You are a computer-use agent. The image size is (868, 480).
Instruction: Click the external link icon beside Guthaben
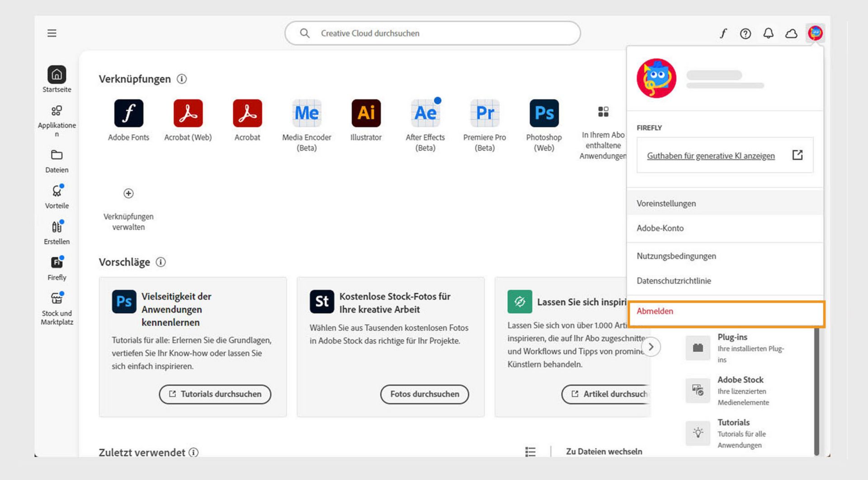point(797,155)
